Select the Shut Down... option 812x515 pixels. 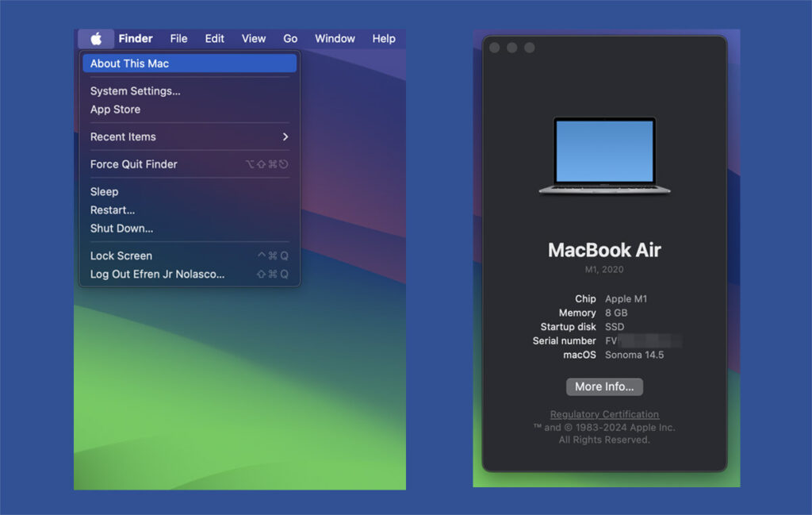coord(121,229)
